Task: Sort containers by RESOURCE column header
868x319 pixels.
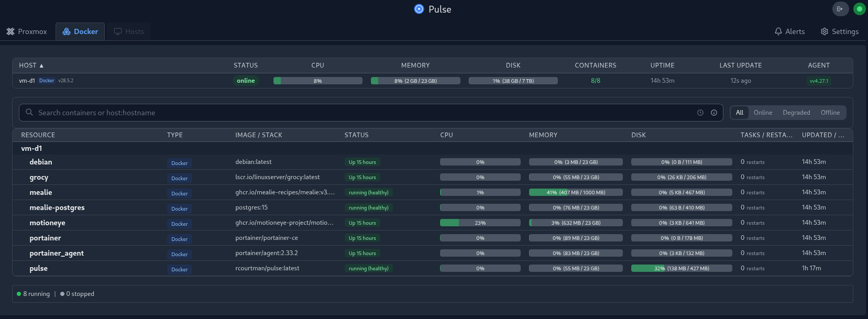Action: 38,135
